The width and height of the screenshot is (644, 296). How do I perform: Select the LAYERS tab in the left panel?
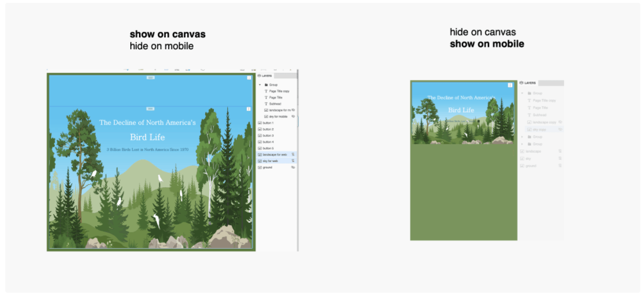pos(266,75)
